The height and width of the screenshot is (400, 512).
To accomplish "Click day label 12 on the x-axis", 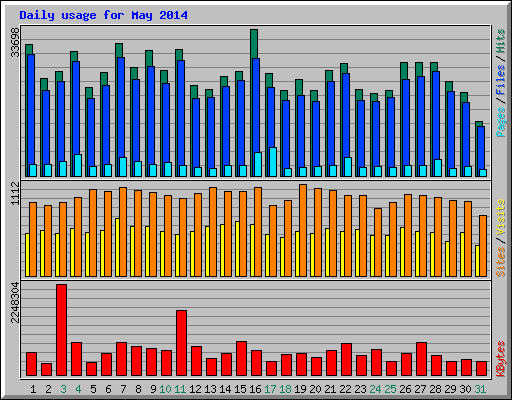I will [x=195, y=389].
